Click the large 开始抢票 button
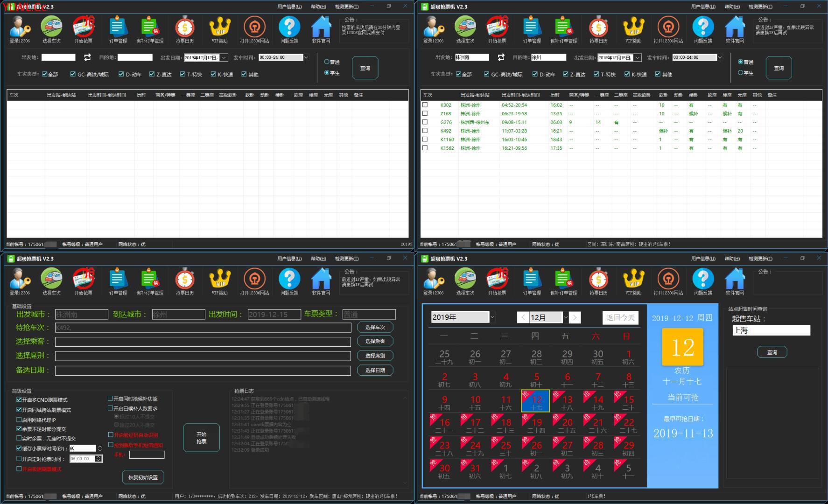The width and height of the screenshot is (828, 504). tap(202, 438)
